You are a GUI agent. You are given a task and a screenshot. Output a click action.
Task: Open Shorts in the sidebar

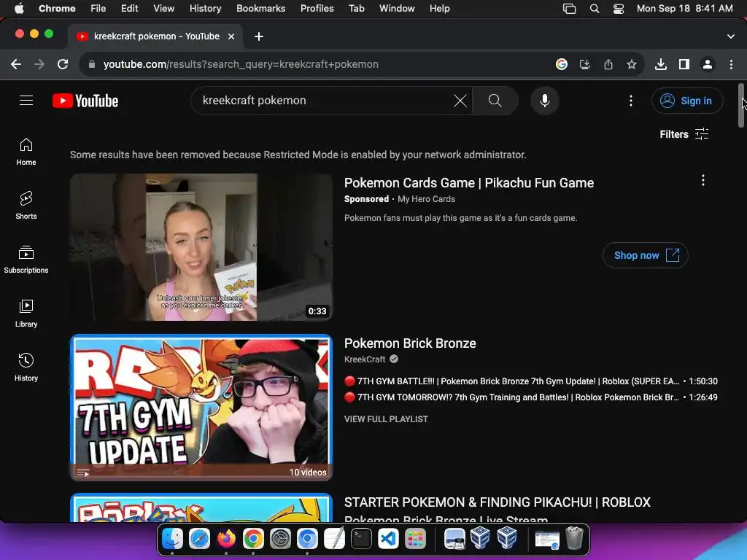tap(26, 205)
